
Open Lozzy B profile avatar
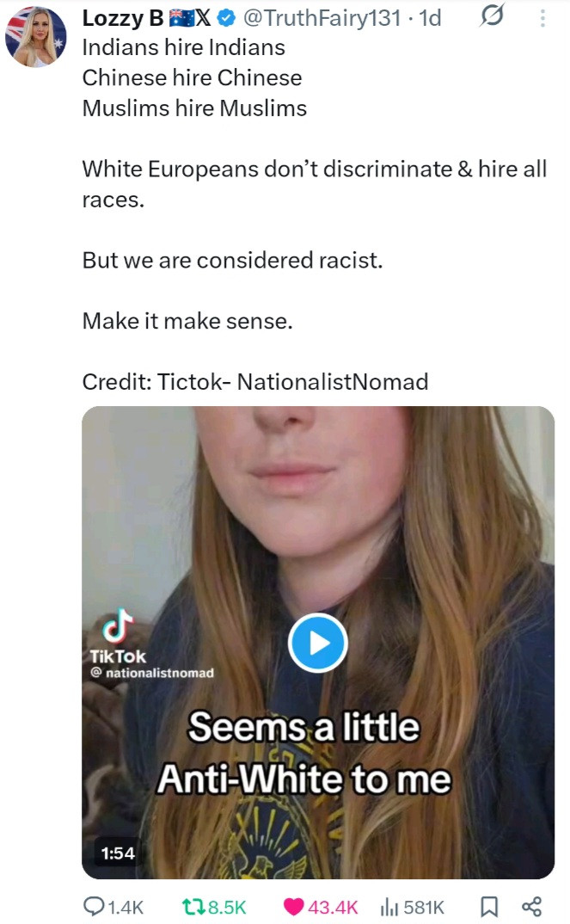point(35,36)
